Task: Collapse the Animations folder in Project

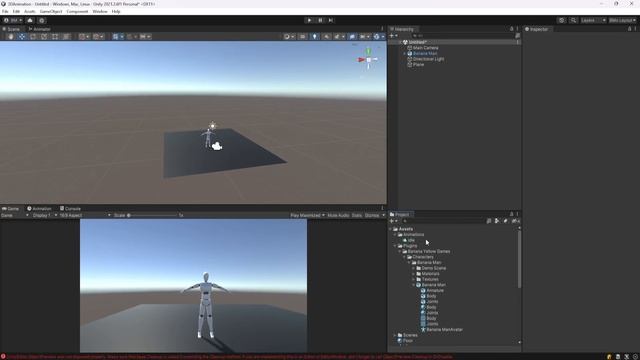Action: pos(395,235)
